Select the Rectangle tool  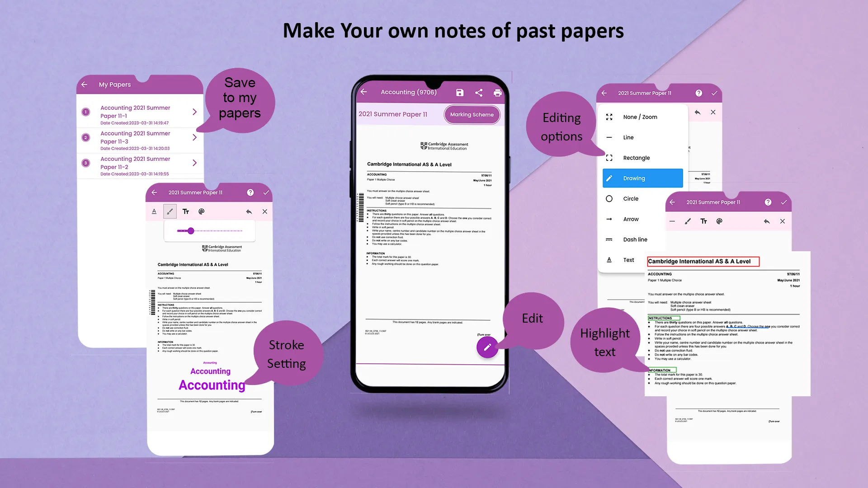tap(637, 157)
